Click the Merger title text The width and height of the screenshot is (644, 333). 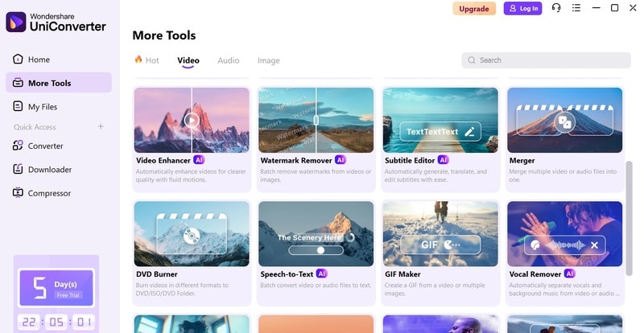522,161
